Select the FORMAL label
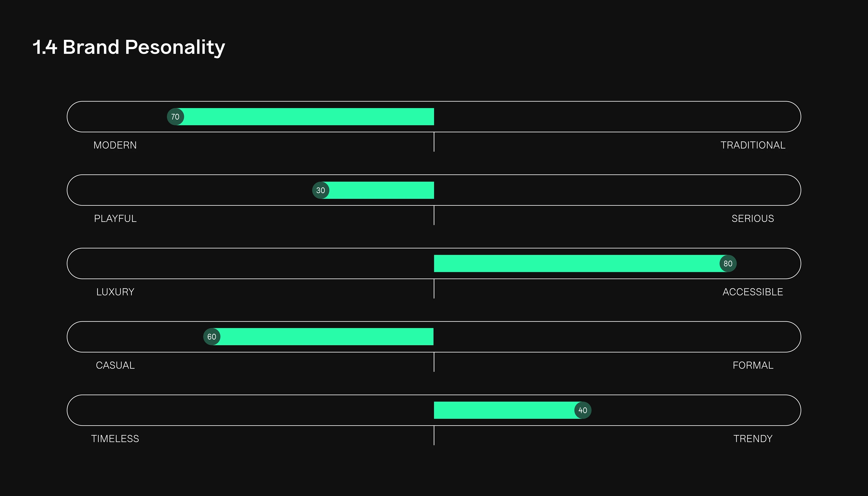This screenshot has width=868, height=496. coord(752,365)
